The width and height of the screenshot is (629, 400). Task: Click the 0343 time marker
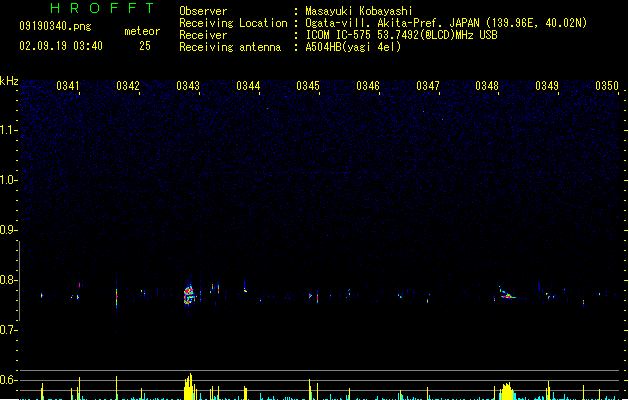(188, 86)
